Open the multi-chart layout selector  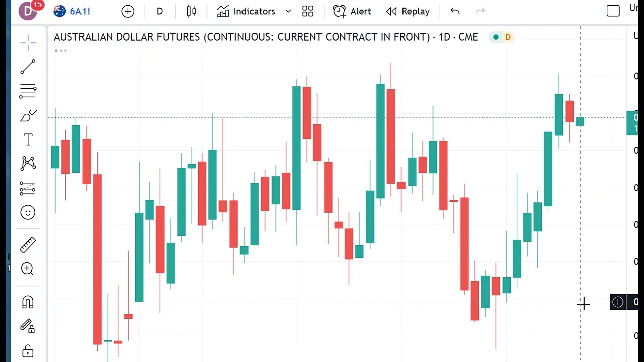[x=308, y=11]
